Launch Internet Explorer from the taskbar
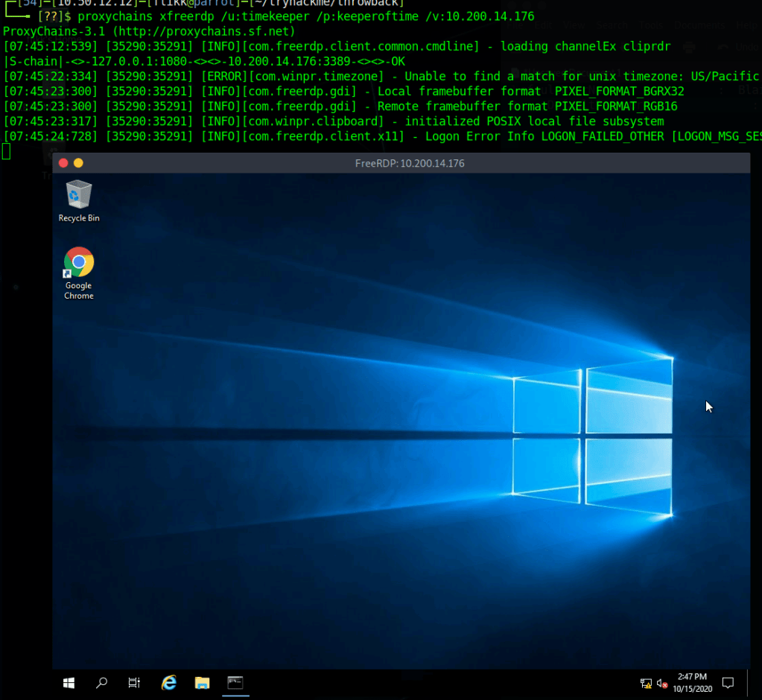 (169, 682)
